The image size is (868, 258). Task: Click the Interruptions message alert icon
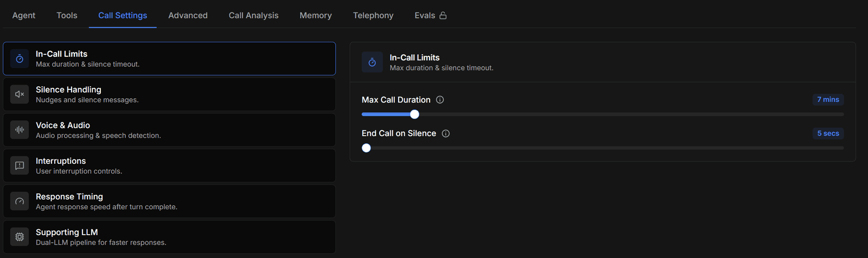click(20, 166)
